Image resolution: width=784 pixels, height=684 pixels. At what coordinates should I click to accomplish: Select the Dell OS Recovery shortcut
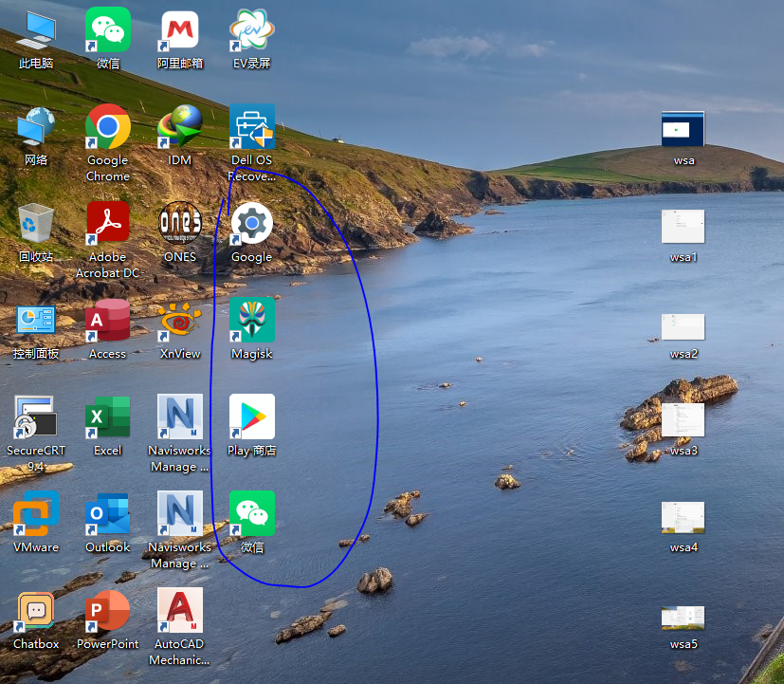[251, 128]
